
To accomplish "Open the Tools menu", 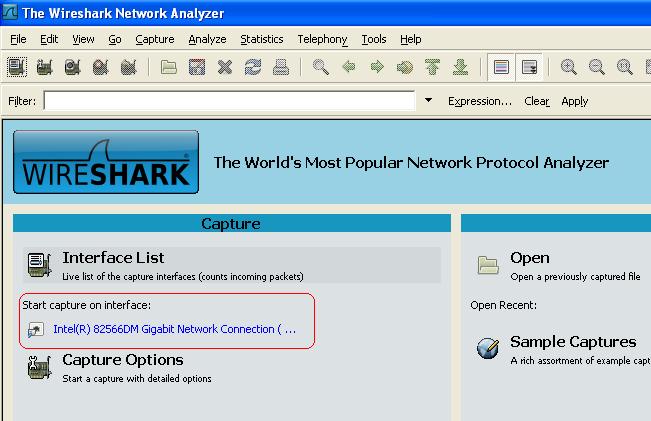I will pyautogui.click(x=374, y=39).
